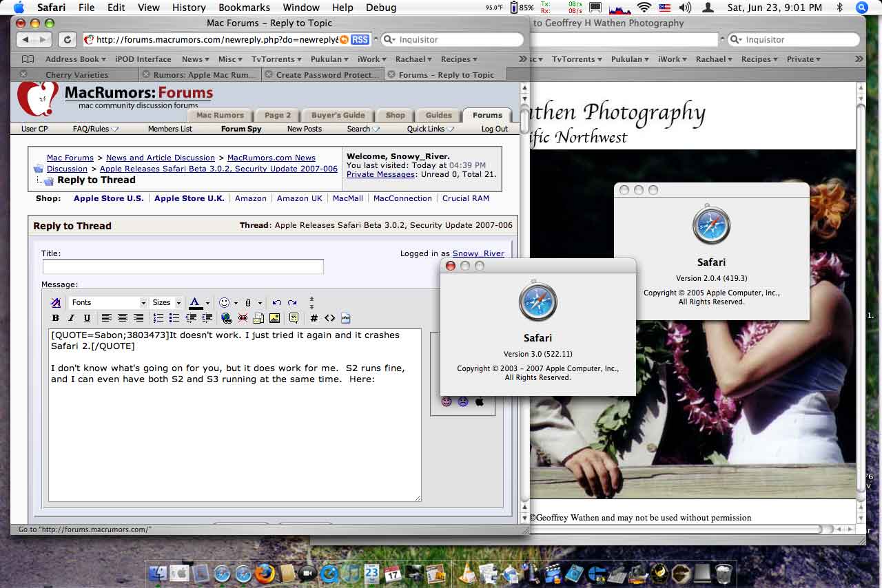Click the Inquisitor search field in front window
882x588 pixels.
[452, 39]
